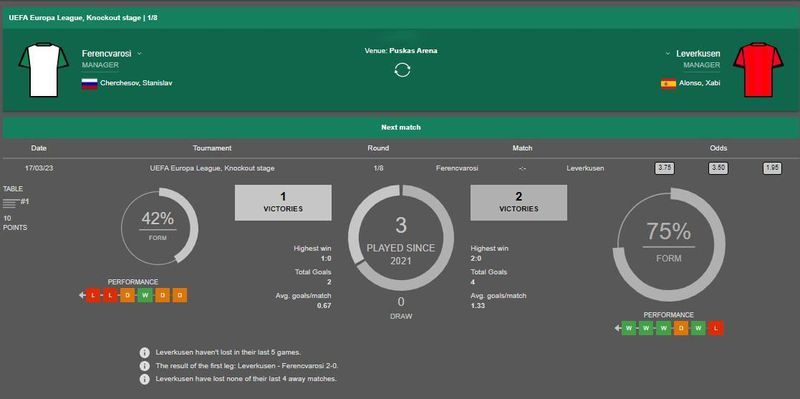This screenshot has width=800, height=399.
Task: Expand the Leverkusen team dropdown chevron
Action: (x=668, y=54)
